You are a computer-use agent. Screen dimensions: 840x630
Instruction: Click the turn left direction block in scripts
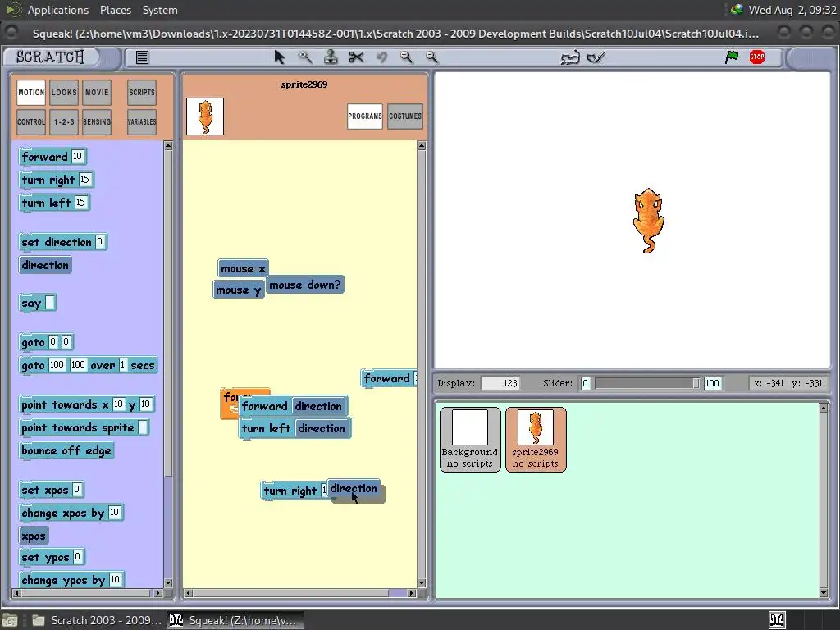294,428
